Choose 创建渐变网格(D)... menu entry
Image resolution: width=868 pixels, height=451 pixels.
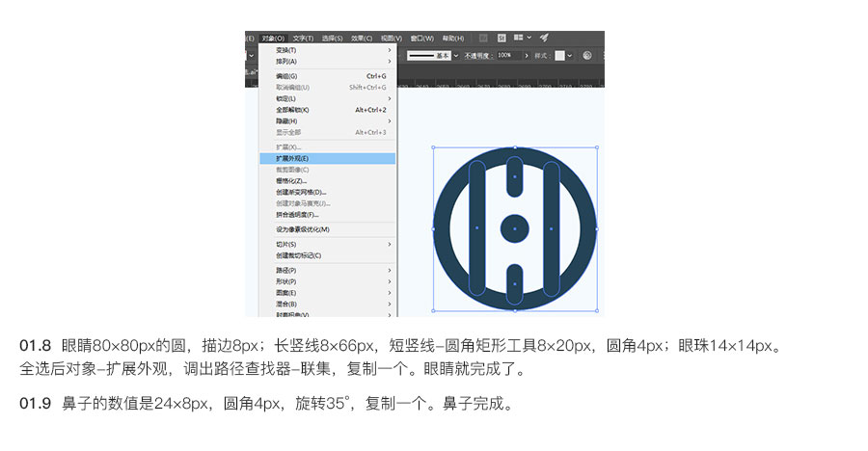point(327,192)
